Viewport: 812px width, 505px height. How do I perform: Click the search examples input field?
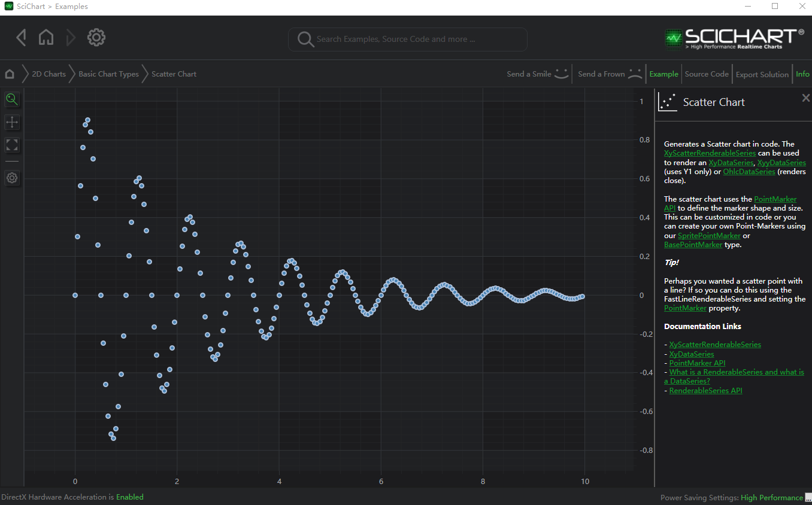pos(407,39)
